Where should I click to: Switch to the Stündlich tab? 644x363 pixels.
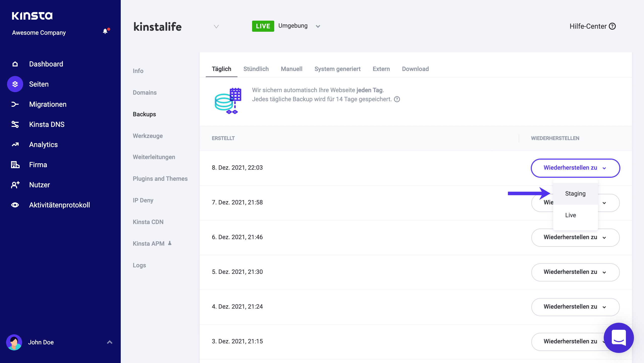click(256, 69)
